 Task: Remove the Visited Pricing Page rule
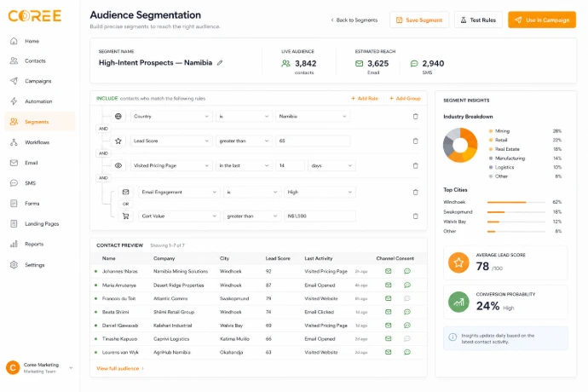[x=415, y=165]
